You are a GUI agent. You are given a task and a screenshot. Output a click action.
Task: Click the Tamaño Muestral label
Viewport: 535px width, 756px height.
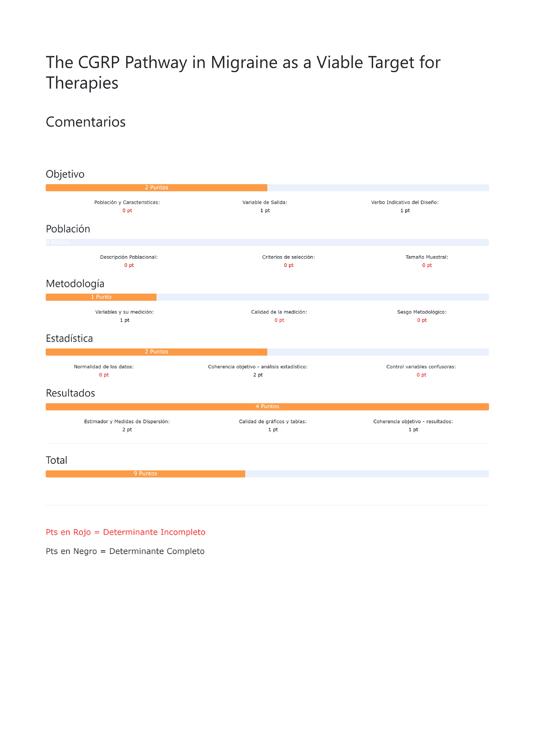point(427,257)
